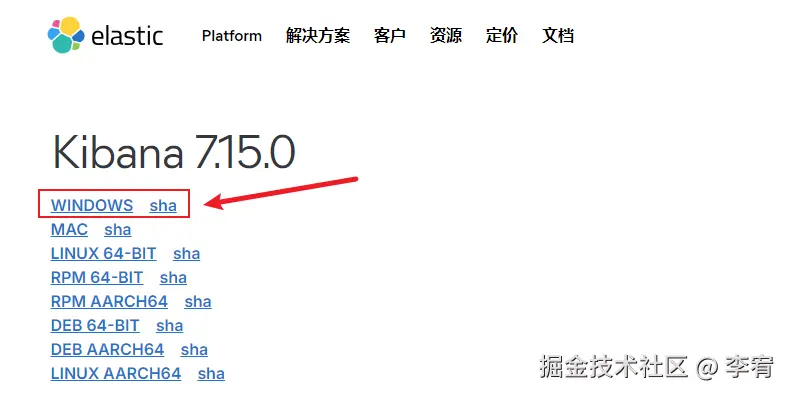Open the sha link next to WINDOWS
The image size is (789, 395).
click(163, 205)
